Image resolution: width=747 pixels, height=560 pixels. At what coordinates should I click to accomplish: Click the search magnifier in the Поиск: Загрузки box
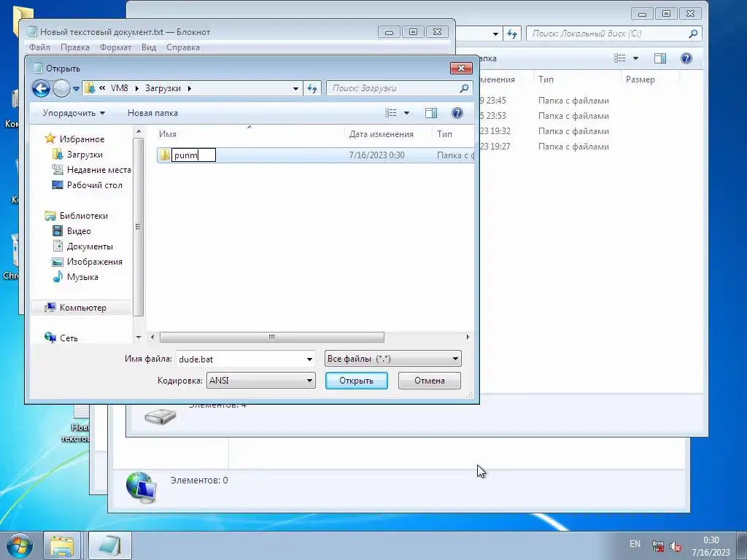tap(464, 88)
